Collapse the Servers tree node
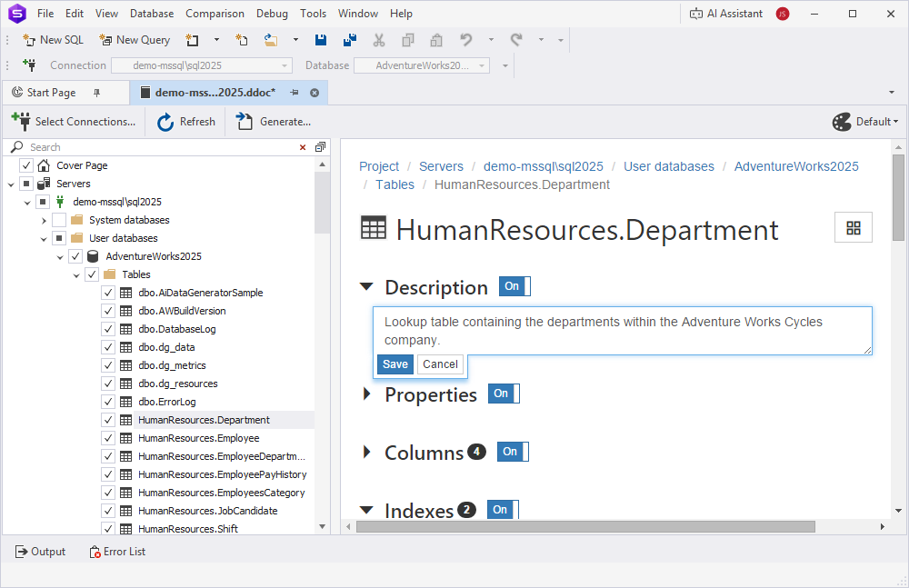 pyautogui.click(x=11, y=184)
